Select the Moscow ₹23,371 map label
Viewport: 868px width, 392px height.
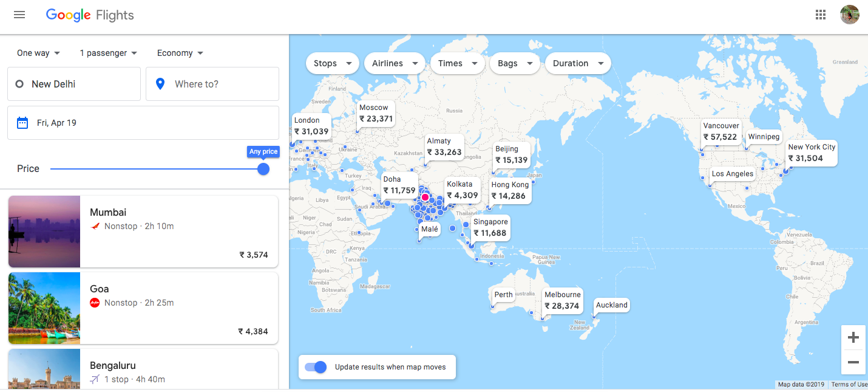pos(376,113)
